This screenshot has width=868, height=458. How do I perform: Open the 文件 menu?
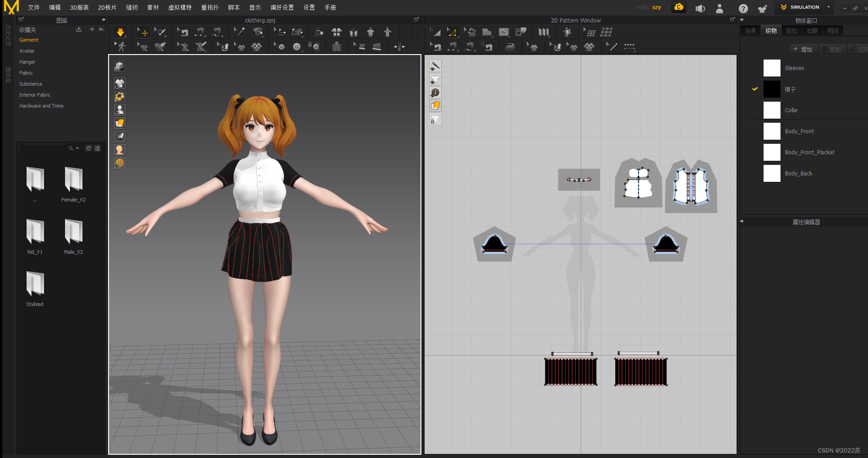coord(34,7)
